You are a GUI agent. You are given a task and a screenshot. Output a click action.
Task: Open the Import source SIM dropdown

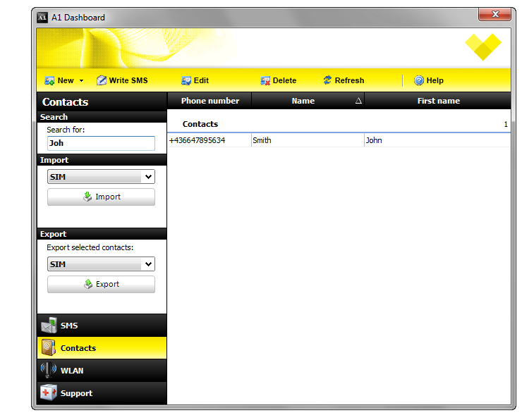(x=101, y=177)
